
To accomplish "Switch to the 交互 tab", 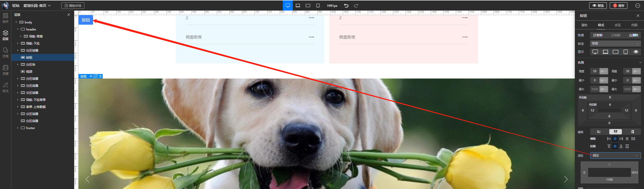I will click(618, 25).
